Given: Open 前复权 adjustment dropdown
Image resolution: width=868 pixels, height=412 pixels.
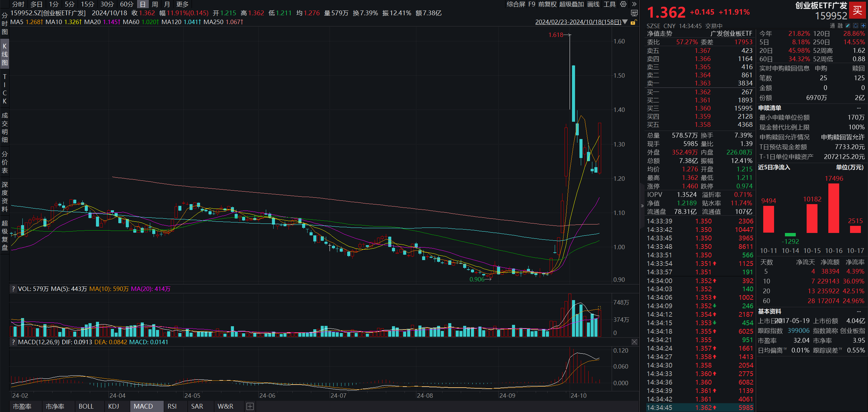Looking at the screenshot, I should pyautogui.click(x=548, y=4).
